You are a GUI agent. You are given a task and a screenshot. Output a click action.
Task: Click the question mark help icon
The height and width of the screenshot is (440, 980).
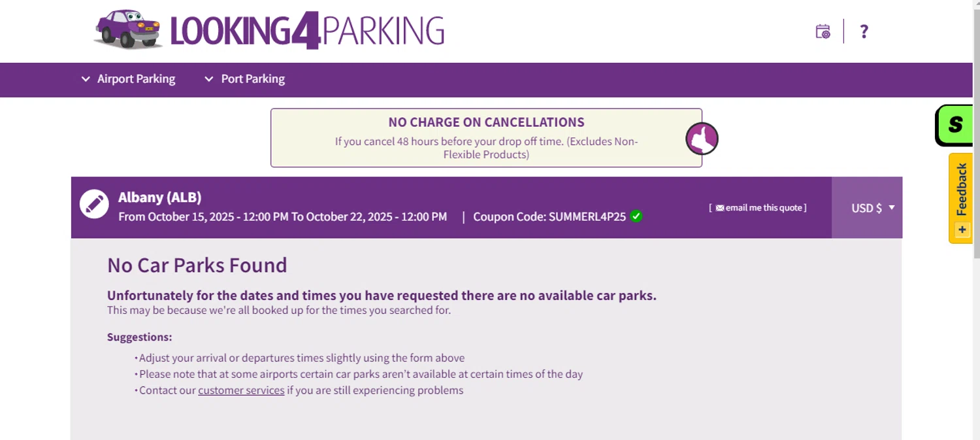point(864,31)
